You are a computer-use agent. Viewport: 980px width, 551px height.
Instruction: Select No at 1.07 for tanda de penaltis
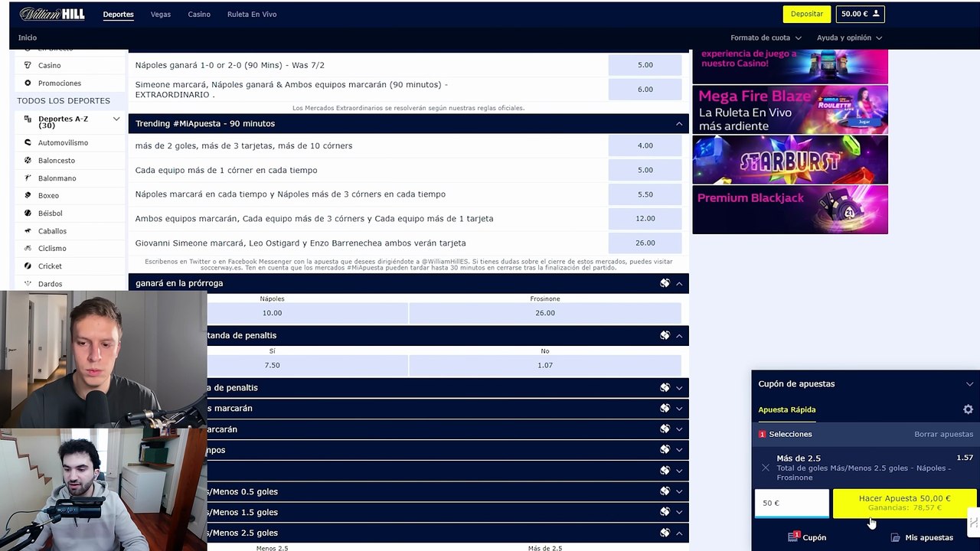point(545,365)
